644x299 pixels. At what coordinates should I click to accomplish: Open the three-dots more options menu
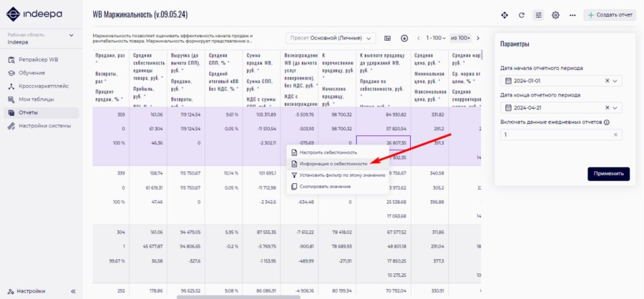572,15
